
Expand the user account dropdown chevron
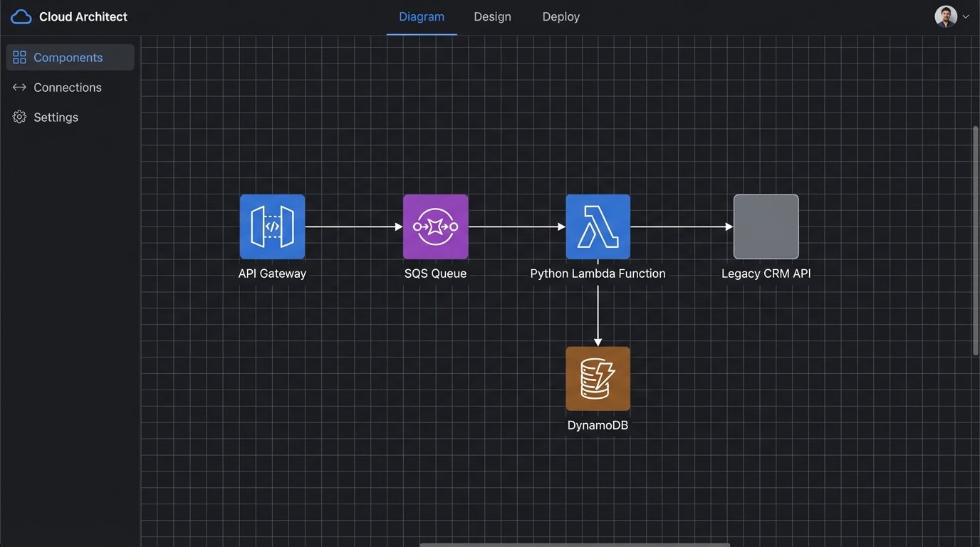966,16
